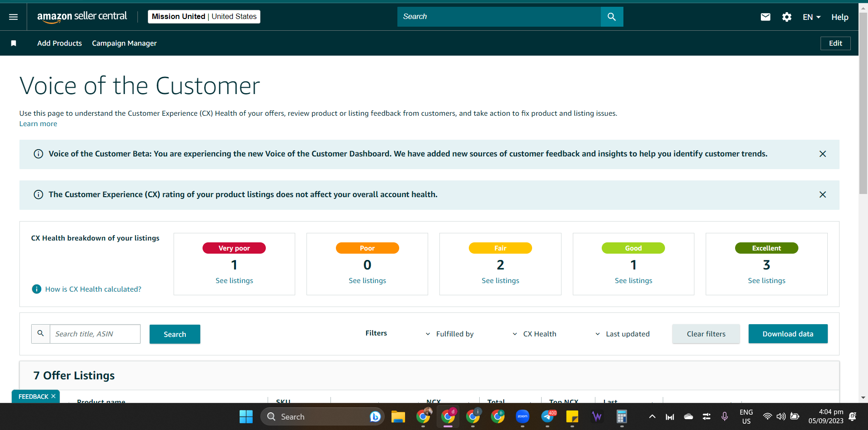Open the notifications bell in taskbar
Image resolution: width=868 pixels, height=430 pixels.
pos(853,416)
